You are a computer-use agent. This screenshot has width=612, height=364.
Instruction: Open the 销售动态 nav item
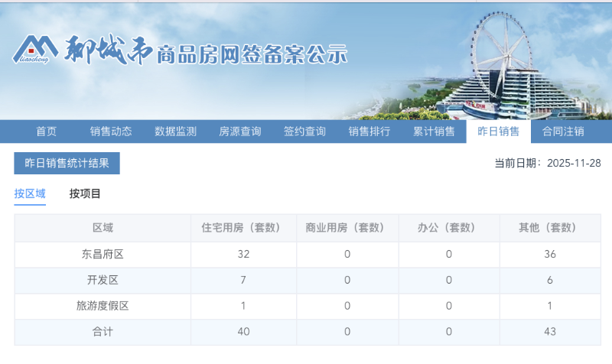(x=111, y=132)
